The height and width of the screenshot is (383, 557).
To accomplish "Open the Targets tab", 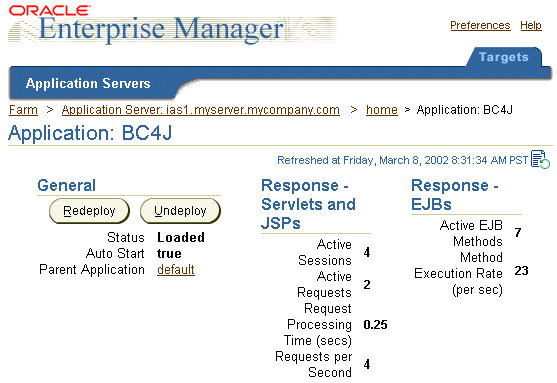I will pos(504,57).
